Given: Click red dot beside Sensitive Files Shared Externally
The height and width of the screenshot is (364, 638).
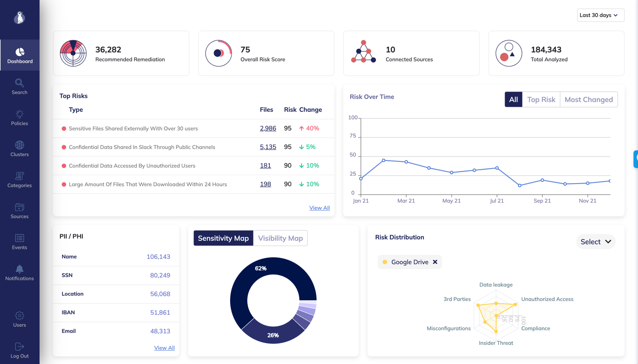Looking at the screenshot, I should click(64, 129).
